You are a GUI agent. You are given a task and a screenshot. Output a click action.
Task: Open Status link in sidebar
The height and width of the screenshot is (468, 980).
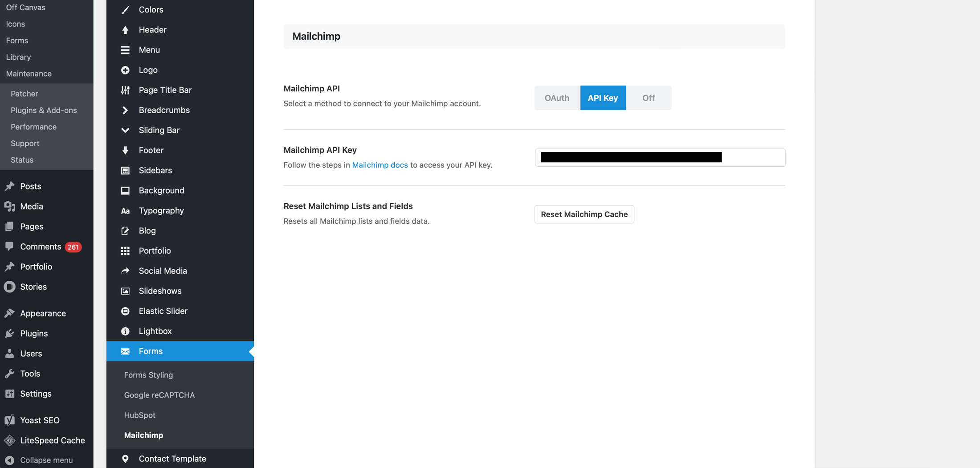[22, 160]
